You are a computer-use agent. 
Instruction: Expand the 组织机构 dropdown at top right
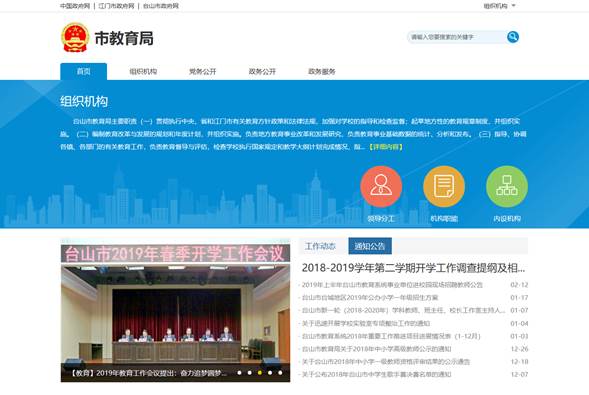pyautogui.click(x=499, y=6)
